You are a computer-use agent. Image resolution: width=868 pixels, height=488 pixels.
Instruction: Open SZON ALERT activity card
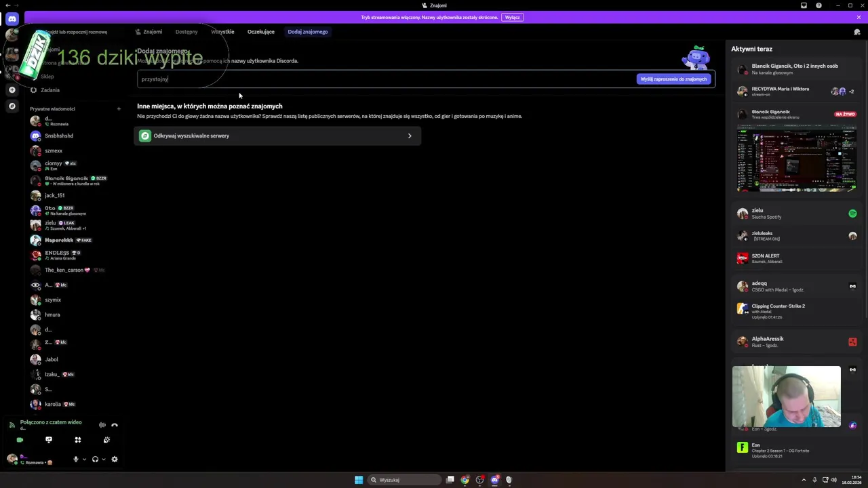click(x=796, y=258)
